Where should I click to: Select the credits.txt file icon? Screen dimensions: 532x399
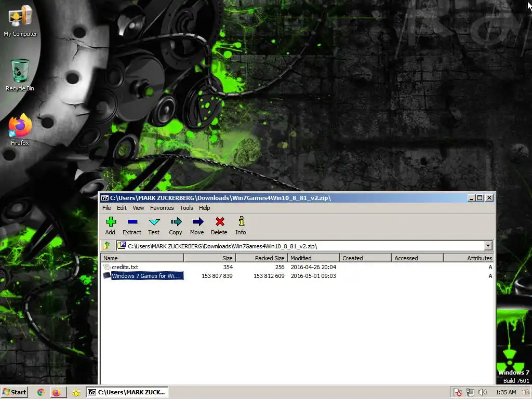pos(107,267)
